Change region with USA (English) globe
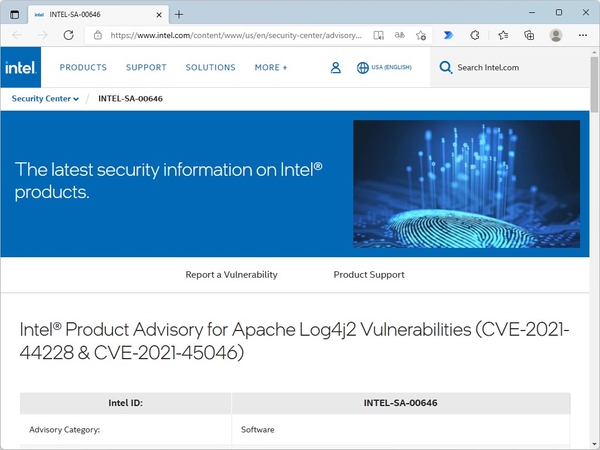 pos(384,67)
